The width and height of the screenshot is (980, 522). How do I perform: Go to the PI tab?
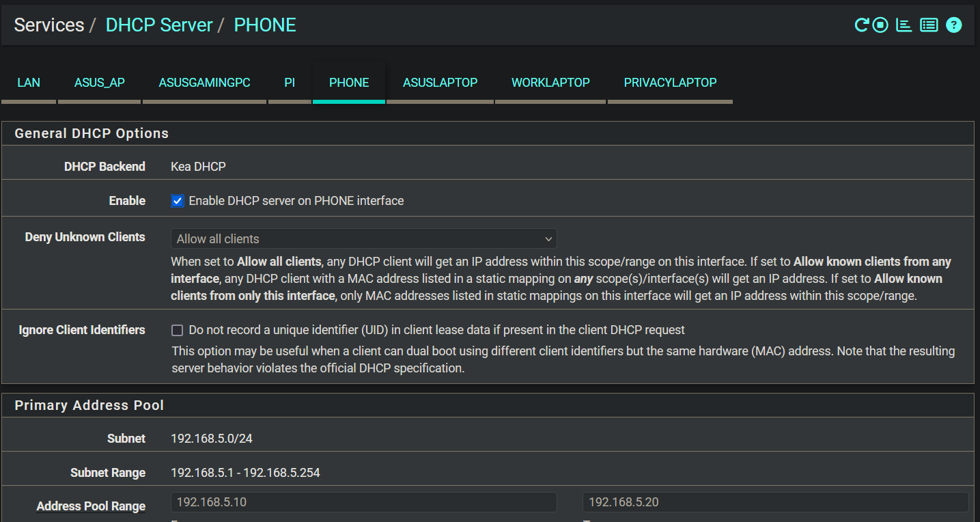[290, 83]
